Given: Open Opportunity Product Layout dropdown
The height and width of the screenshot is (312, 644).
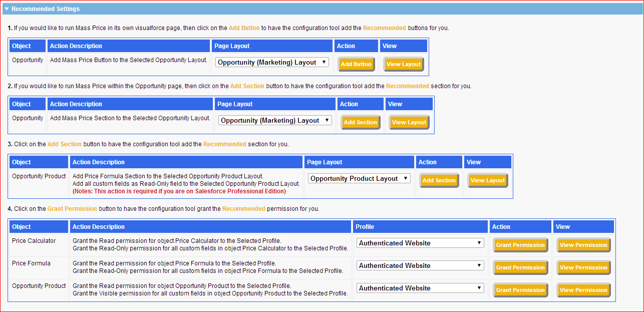Looking at the screenshot, I should [x=359, y=179].
